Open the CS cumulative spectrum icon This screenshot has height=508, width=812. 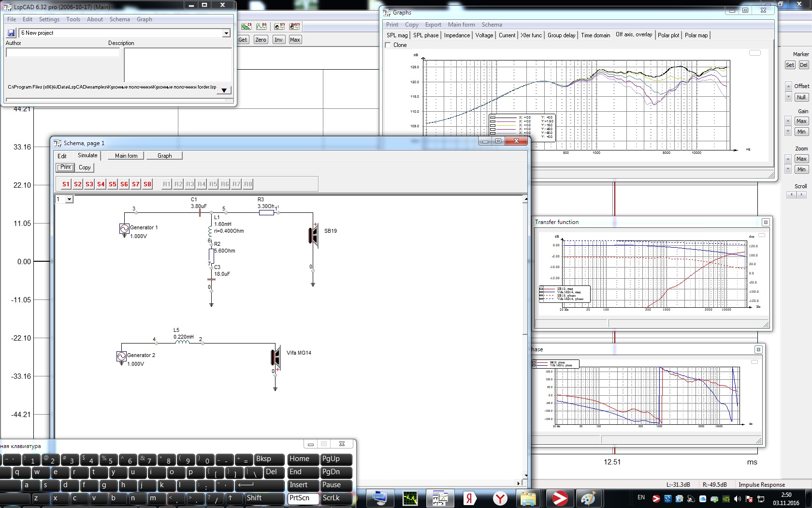[x=246, y=26]
